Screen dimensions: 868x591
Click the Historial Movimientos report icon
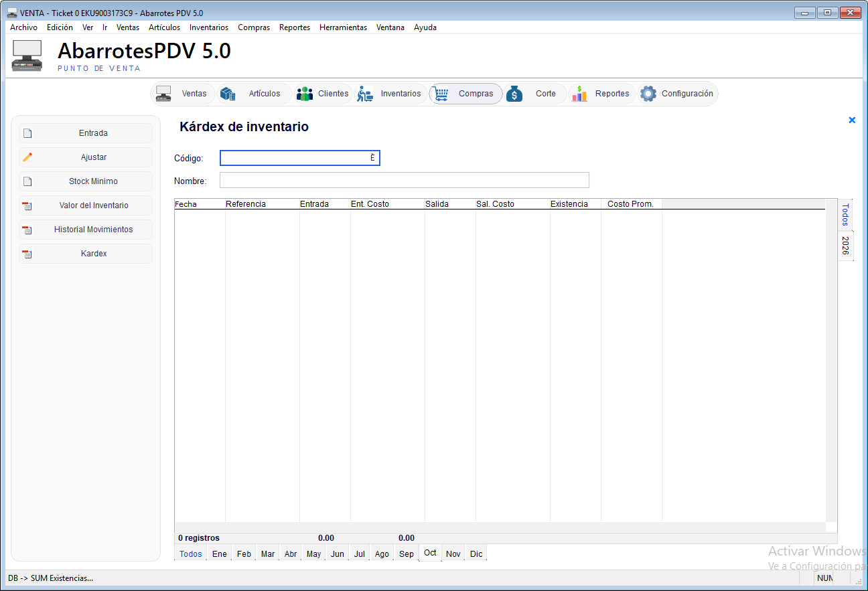[27, 230]
